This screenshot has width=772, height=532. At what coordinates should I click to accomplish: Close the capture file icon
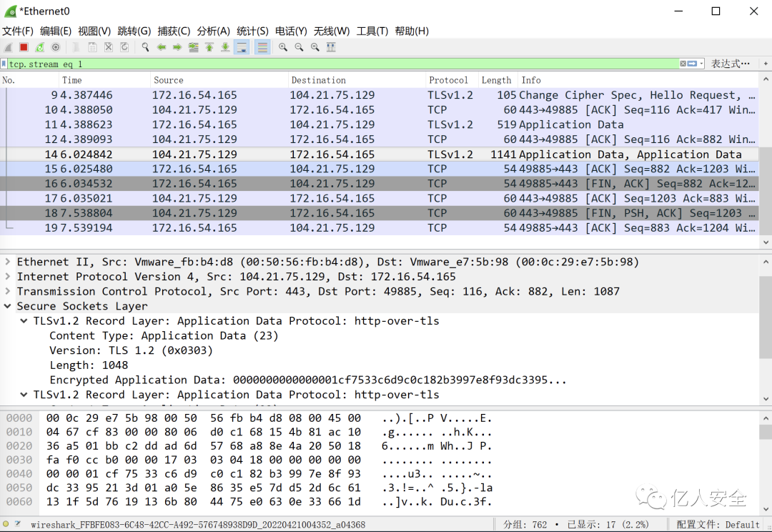click(109, 47)
